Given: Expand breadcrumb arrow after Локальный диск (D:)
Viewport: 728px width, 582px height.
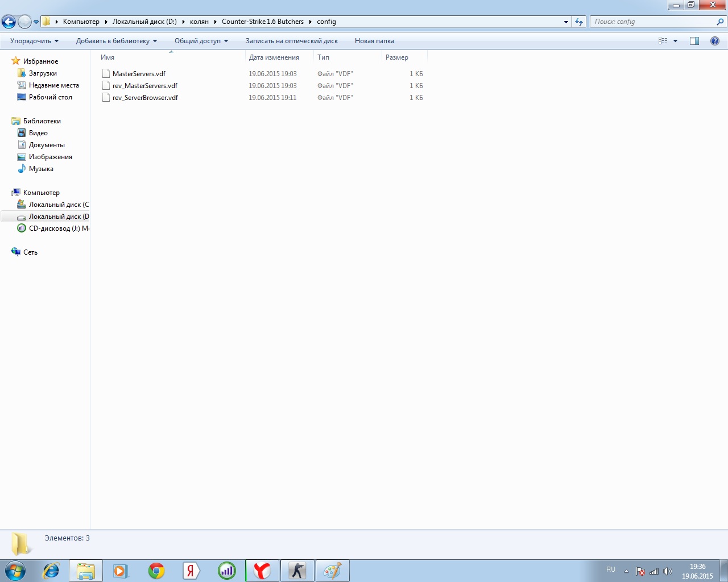Looking at the screenshot, I should point(183,22).
